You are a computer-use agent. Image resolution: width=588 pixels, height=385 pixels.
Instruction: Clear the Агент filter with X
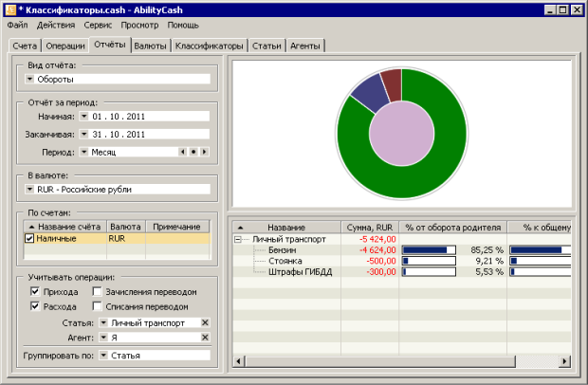(204, 337)
